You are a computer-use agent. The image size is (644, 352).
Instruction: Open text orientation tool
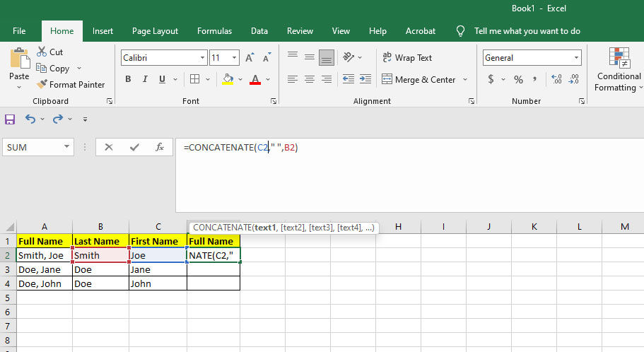tap(349, 57)
